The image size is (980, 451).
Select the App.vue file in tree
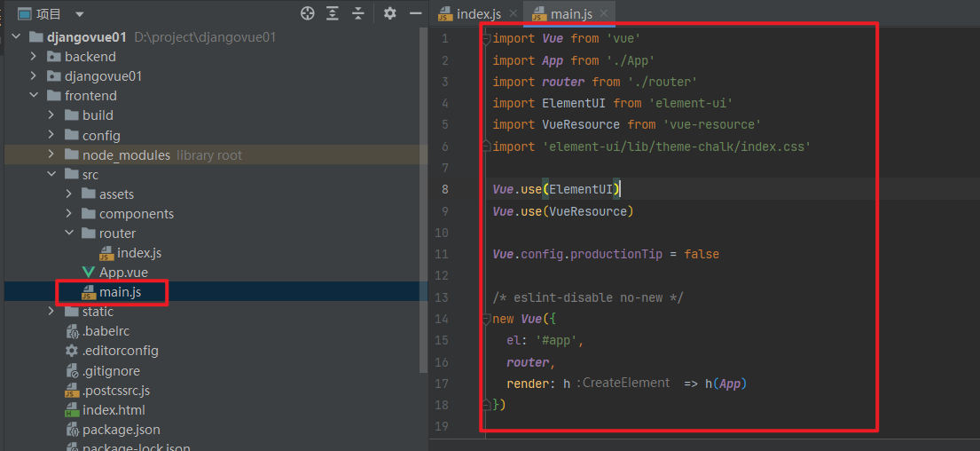coord(123,272)
